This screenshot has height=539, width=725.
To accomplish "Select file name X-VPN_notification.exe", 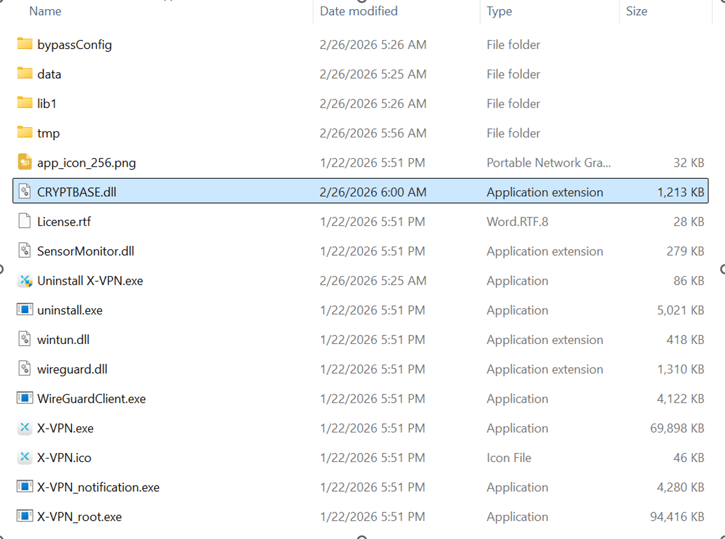I will (x=98, y=488).
